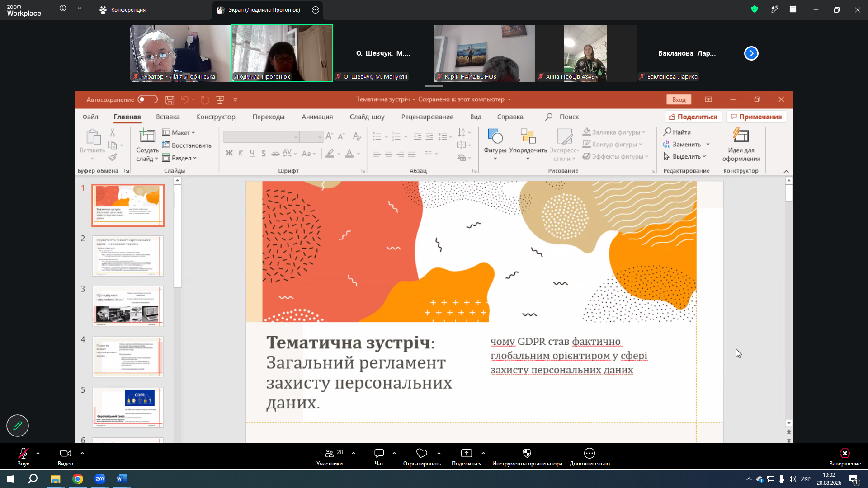Click the Вход sign-in button
The height and width of the screenshot is (488, 868).
pyautogui.click(x=679, y=99)
